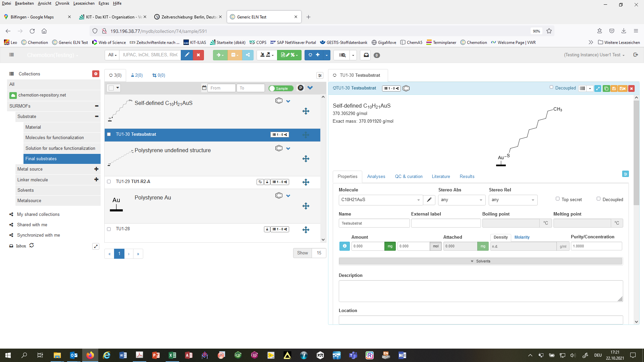Check the TU1-29 TU1-R2-A sample checkbox
The image size is (644, 362).
tap(109, 182)
